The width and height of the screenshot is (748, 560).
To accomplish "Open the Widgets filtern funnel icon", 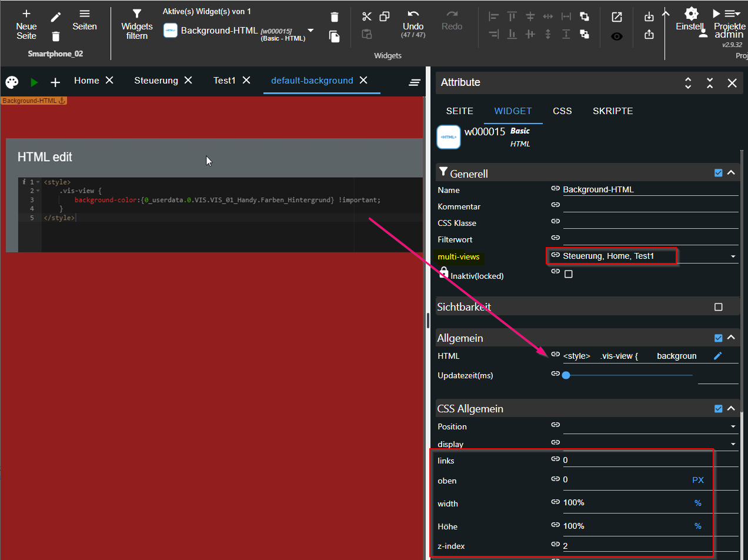I will point(137,14).
